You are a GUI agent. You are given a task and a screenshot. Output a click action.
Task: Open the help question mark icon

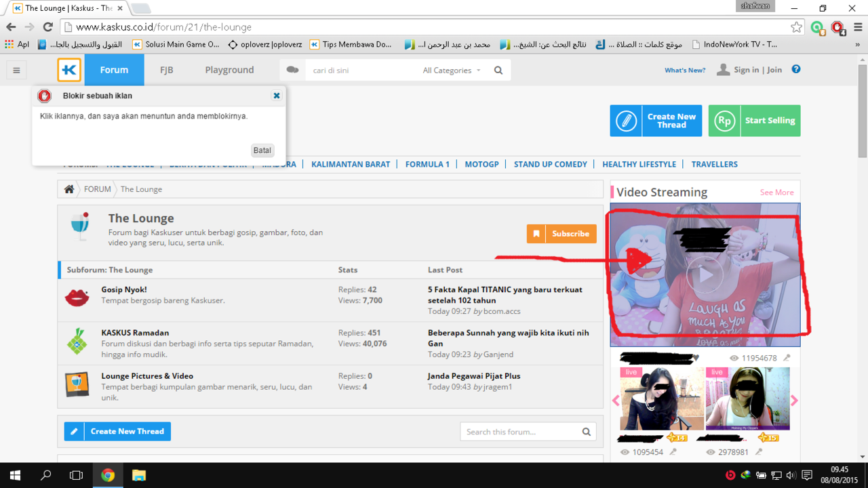(796, 69)
